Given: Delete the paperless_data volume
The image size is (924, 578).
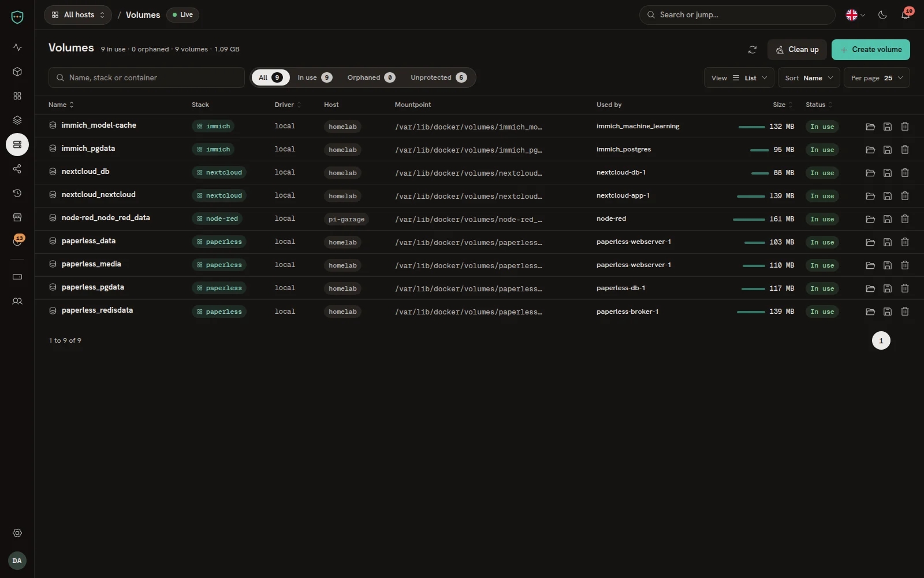Looking at the screenshot, I should (905, 242).
